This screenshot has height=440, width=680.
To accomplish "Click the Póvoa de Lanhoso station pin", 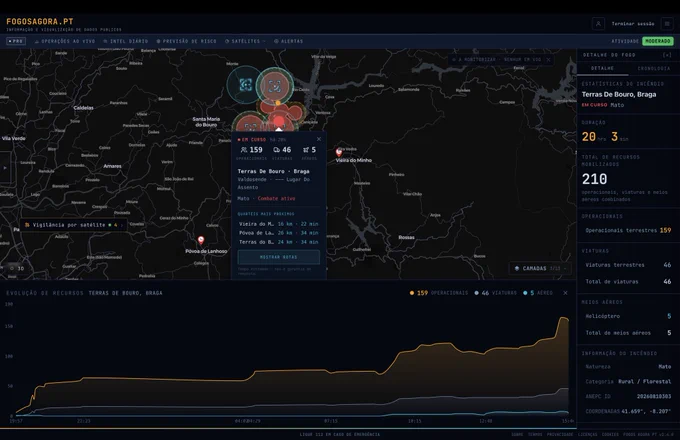I will [201, 240].
